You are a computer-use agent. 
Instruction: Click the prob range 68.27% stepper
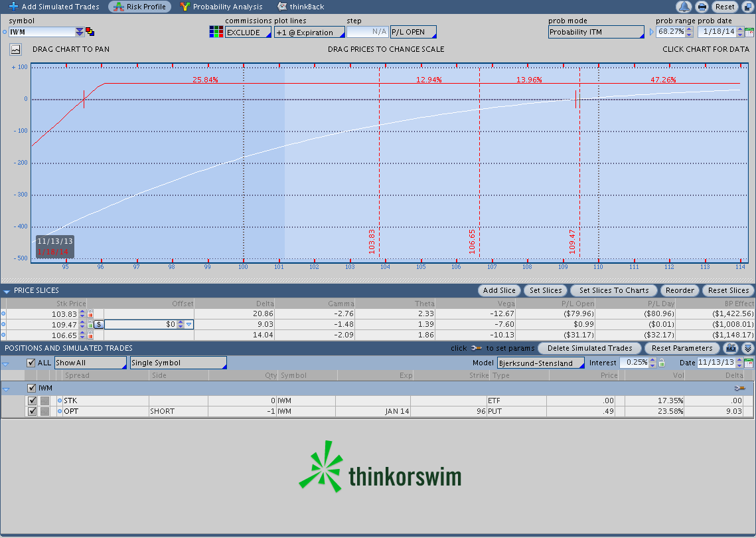tap(690, 32)
